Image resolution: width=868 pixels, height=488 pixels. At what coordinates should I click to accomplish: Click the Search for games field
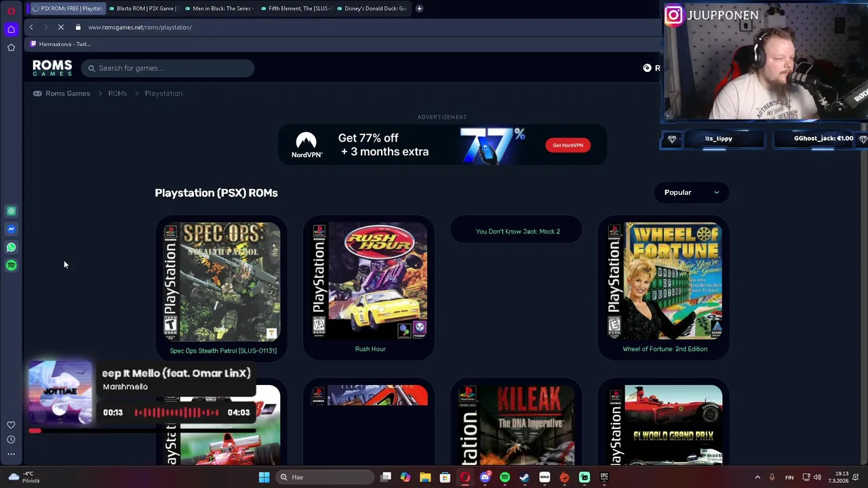[x=168, y=68]
